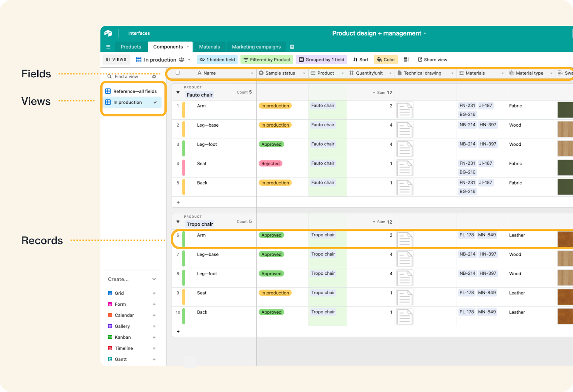
Task: Toggle the VIEWS sidebar button
Action: 116,59
